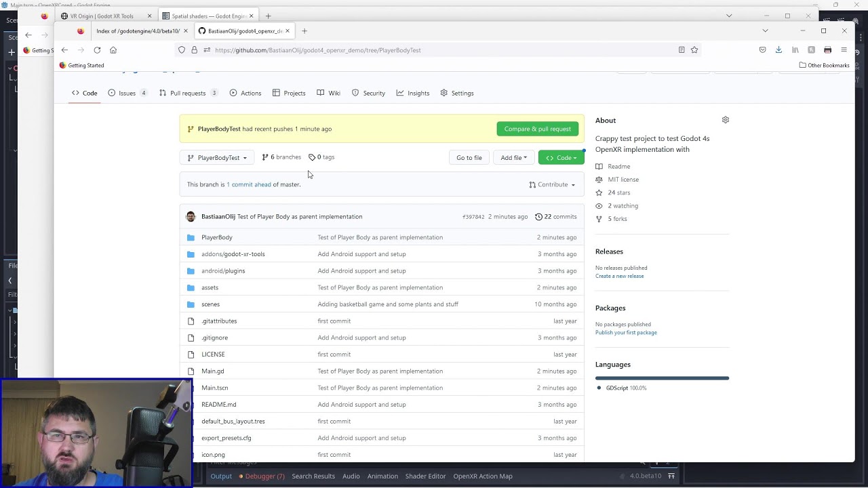
Task: Open Godot Search Results panel
Action: coord(313,476)
